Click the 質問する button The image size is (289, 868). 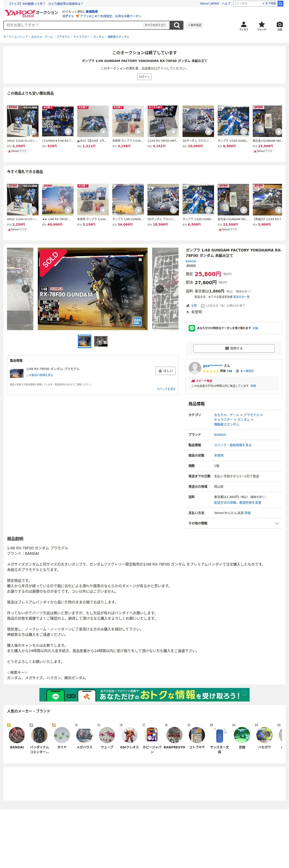(x=233, y=348)
